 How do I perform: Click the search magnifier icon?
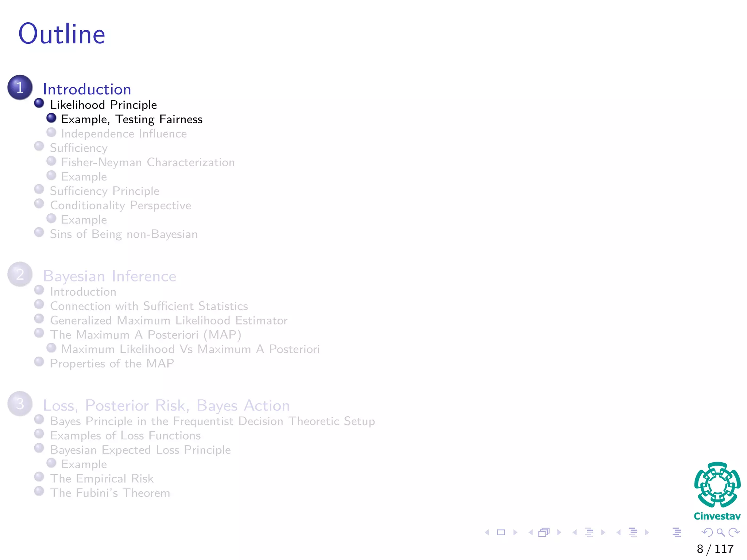tap(720, 532)
